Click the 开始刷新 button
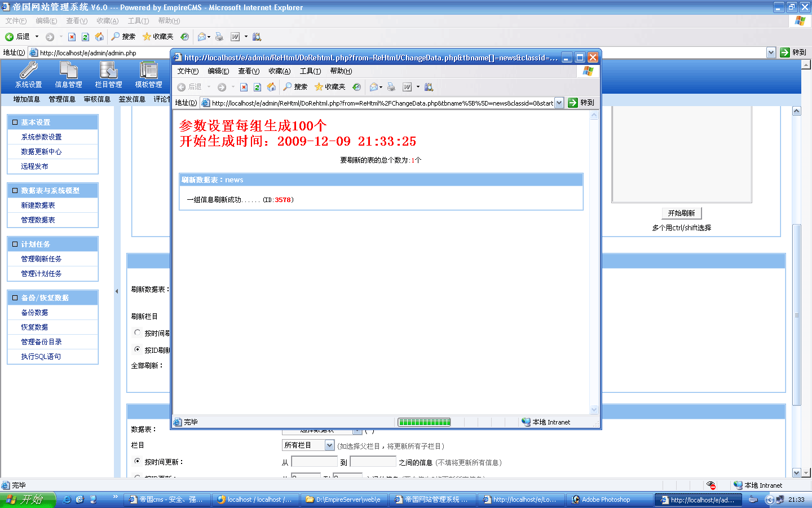 [x=681, y=213]
